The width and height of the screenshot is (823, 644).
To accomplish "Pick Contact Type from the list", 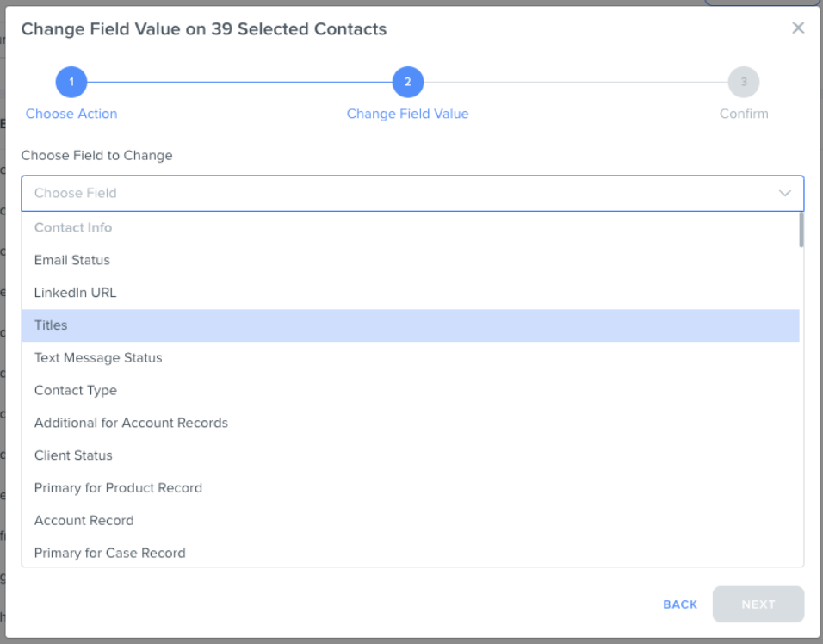I will pyautogui.click(x=411, y=391).
